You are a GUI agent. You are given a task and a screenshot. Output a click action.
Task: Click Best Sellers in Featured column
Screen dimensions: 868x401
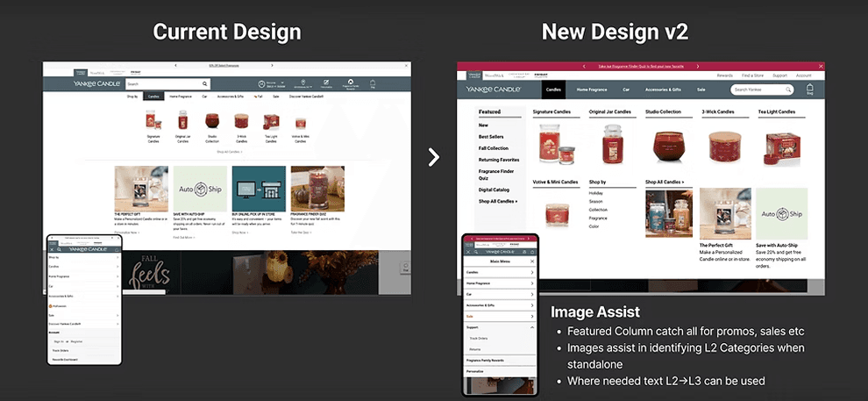coord(491,137)
